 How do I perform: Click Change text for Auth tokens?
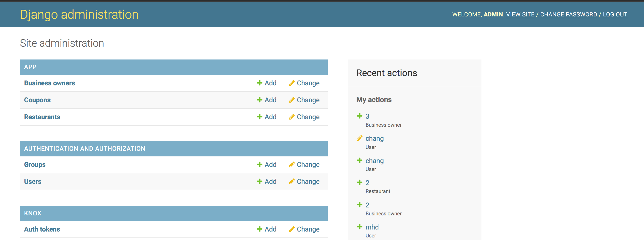[308, 229]
